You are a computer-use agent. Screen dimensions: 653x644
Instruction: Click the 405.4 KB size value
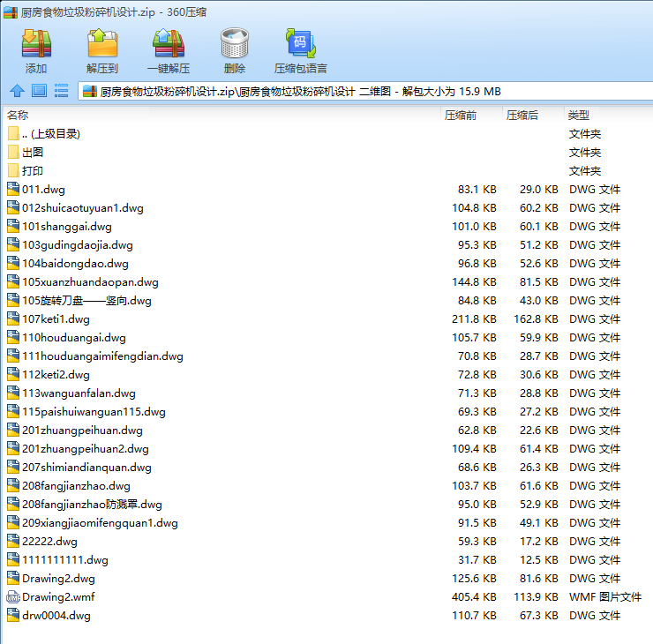pyautogui.click(x=474, y=597)
